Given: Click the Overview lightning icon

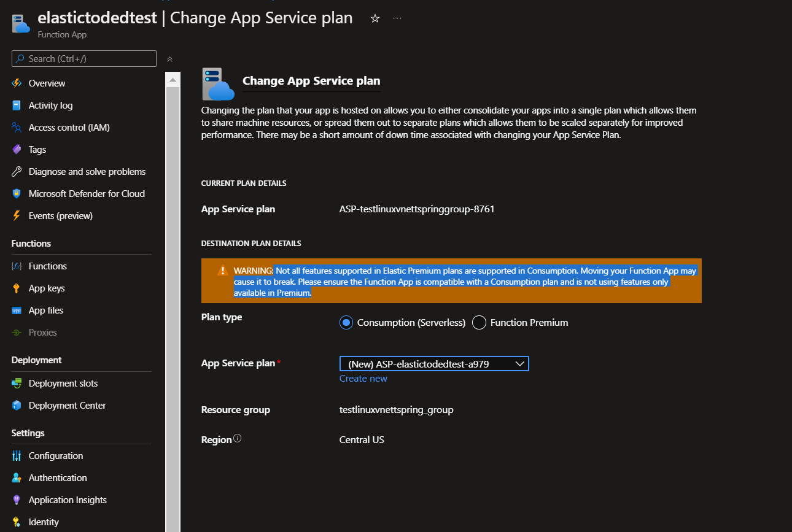Looking at the screenshot, I should click(x=17, y=83).
